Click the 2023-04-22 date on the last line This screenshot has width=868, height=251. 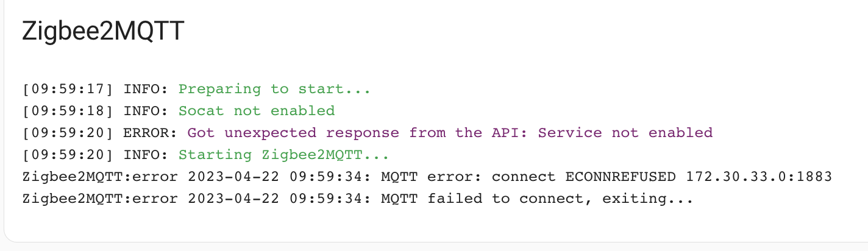click(233, 199)
